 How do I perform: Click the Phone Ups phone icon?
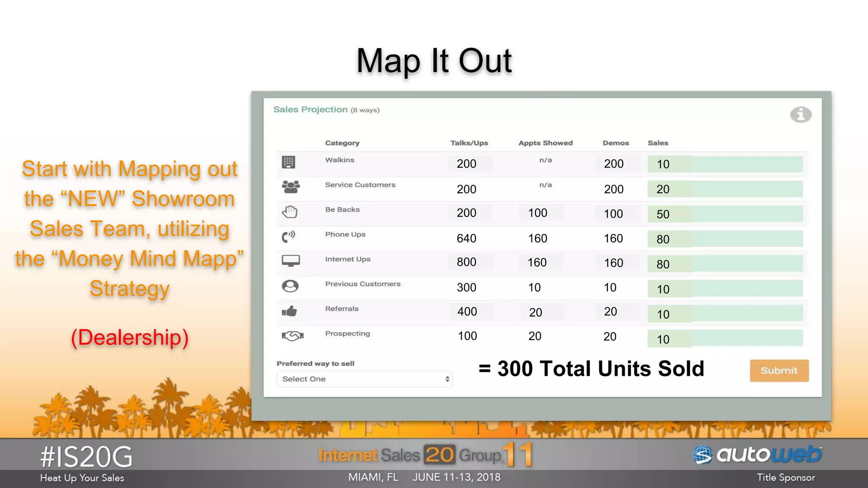[289, 236]
